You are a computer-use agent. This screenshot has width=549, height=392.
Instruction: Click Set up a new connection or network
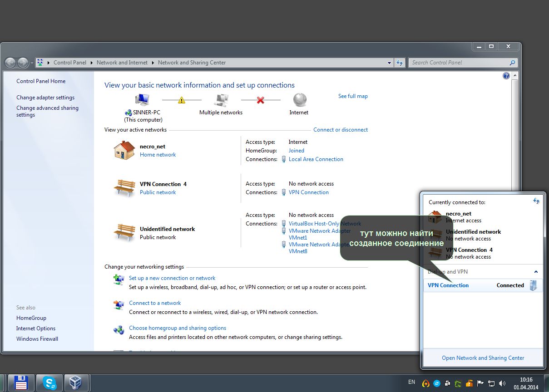click(x=172, y=278)
